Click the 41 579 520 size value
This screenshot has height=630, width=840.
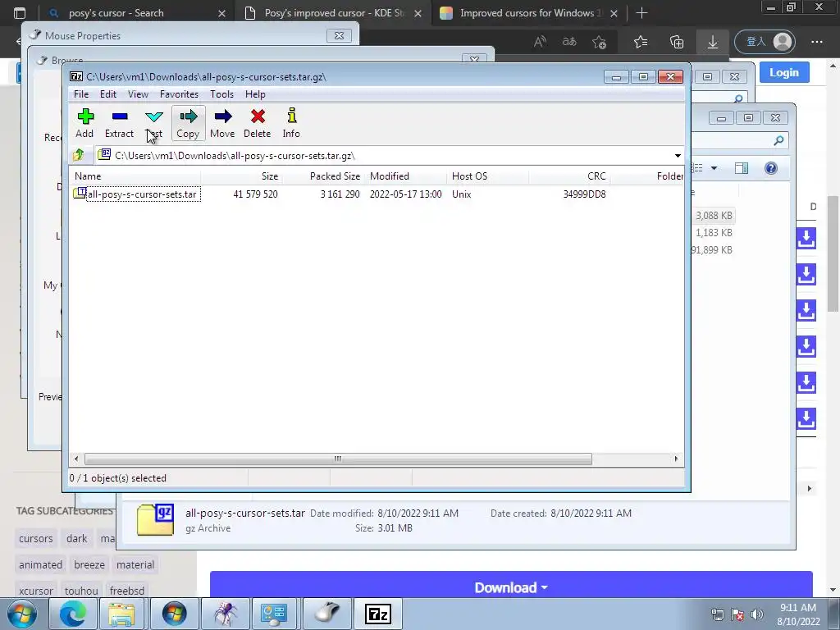pyautogui.click(x=256, y=194)
